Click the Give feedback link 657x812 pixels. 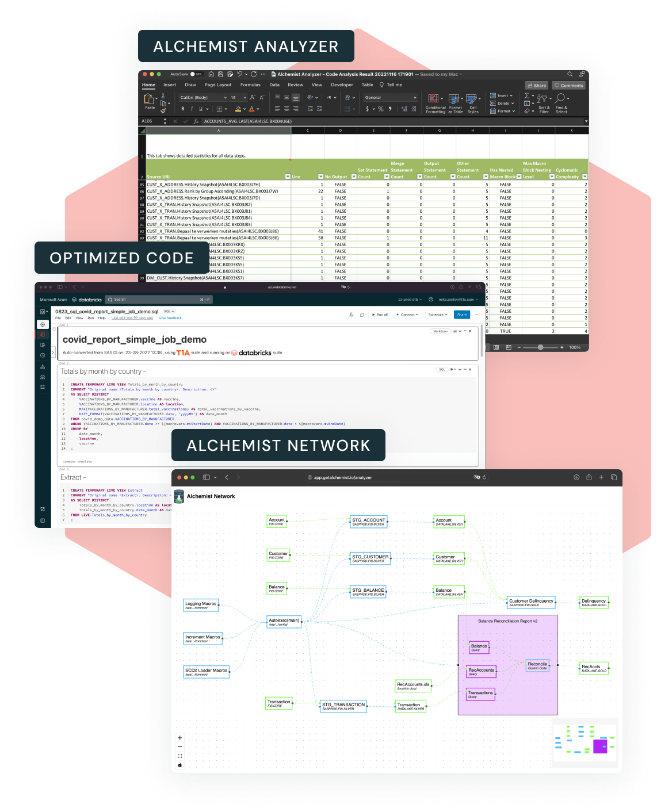tap(170, 318)
